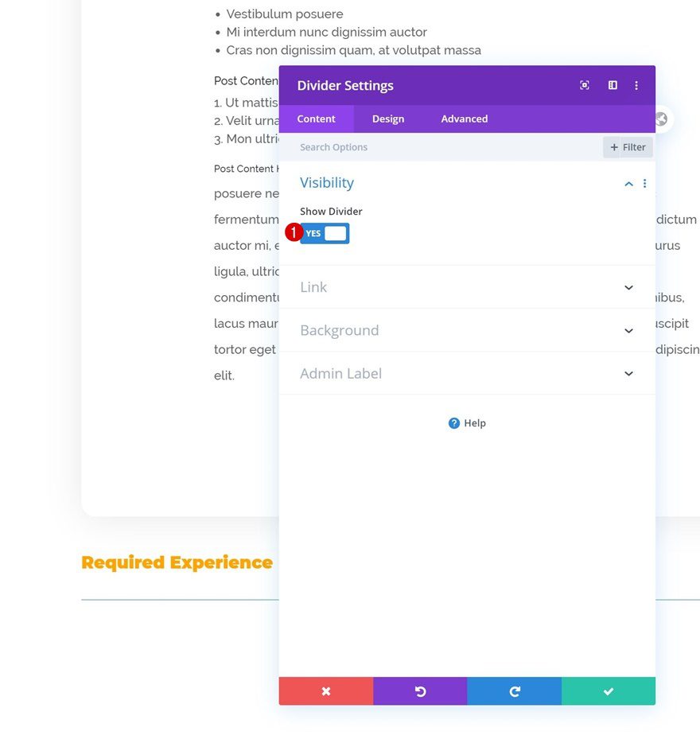The width and height of the screenshot is (700, 735).
Task: Undo the last change
Action: [420, 691]
